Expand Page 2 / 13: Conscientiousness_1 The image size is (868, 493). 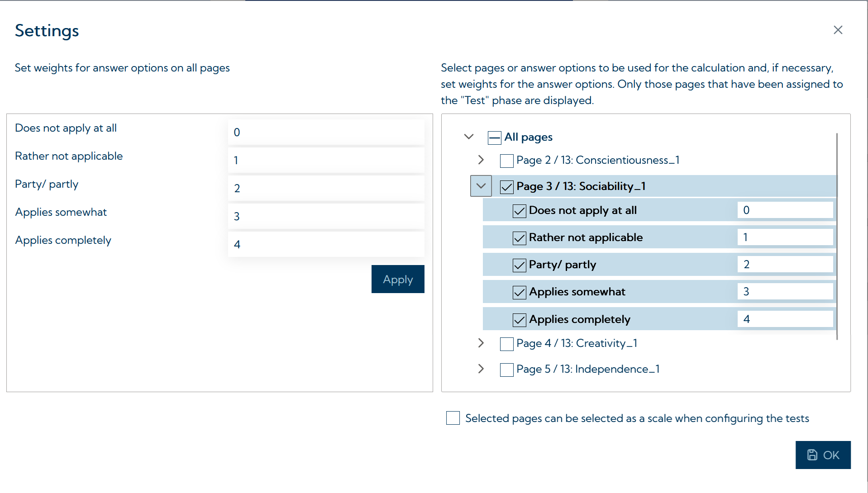click(x=481, y=160)
